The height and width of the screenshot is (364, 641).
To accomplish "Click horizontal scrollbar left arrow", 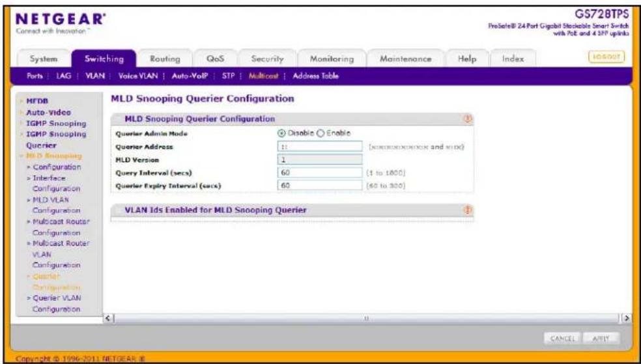I will point(108,318).
